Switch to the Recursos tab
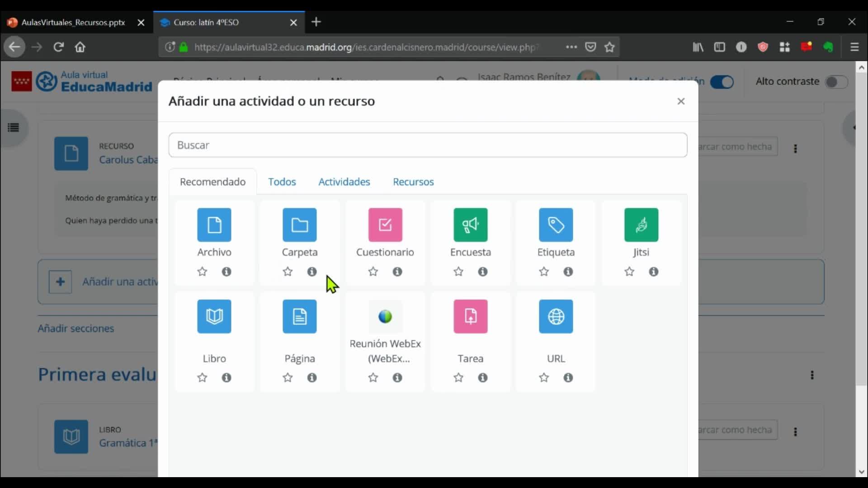868x488 pixels. pos(413,182)
